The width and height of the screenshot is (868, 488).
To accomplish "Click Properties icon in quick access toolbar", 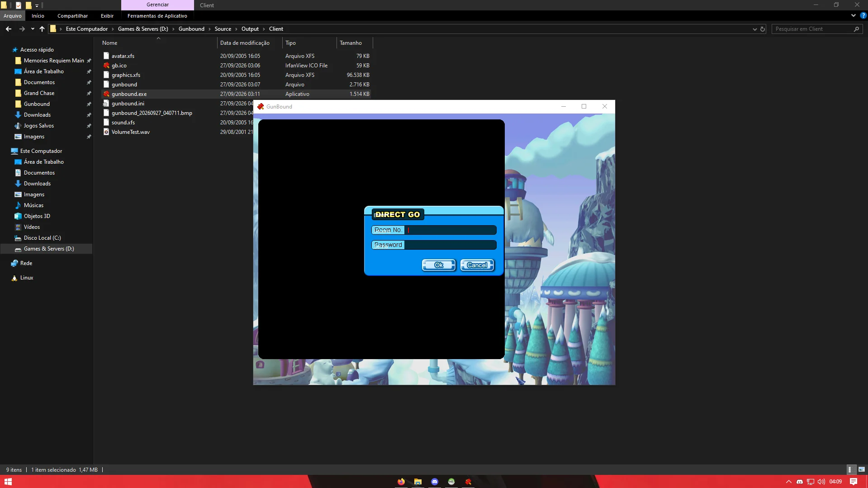I will pyautogui.click(x=19, y=5).
